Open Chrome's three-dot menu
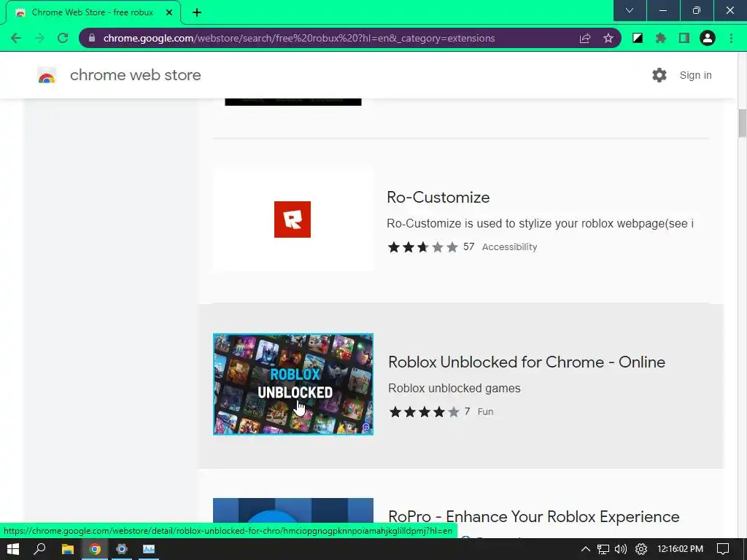 point(731,38)
